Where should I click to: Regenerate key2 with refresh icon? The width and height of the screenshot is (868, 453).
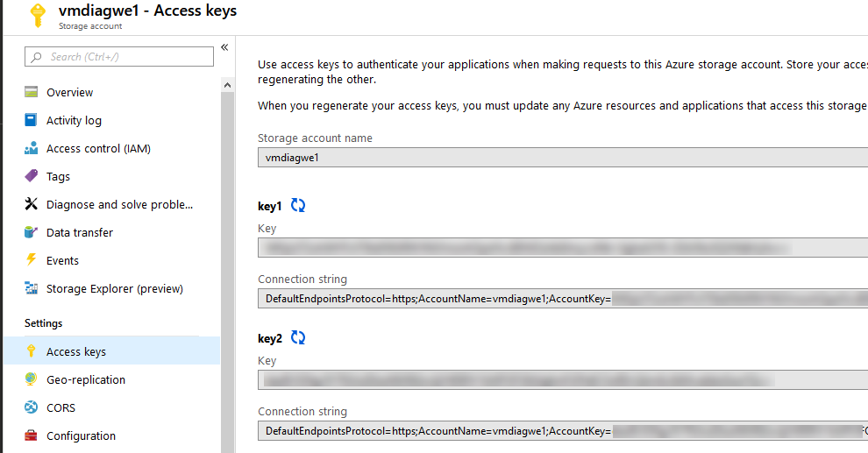(x=298, y=337)
